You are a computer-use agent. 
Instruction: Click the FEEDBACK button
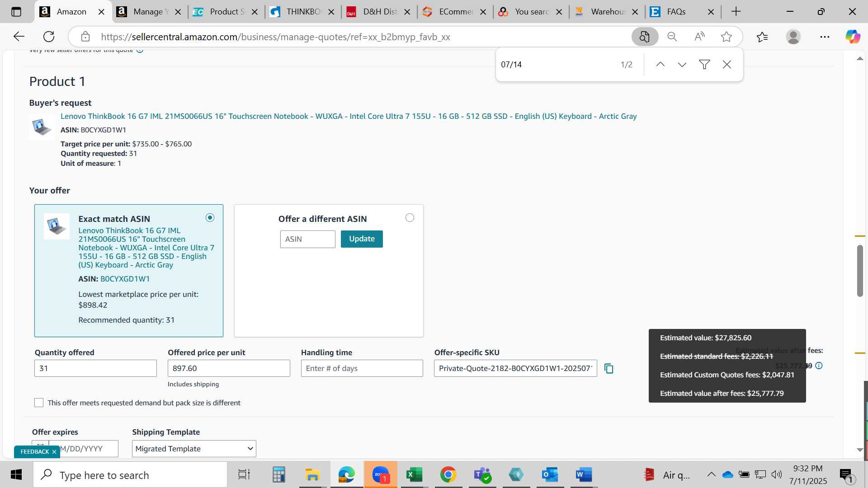(x=34, y=452)
